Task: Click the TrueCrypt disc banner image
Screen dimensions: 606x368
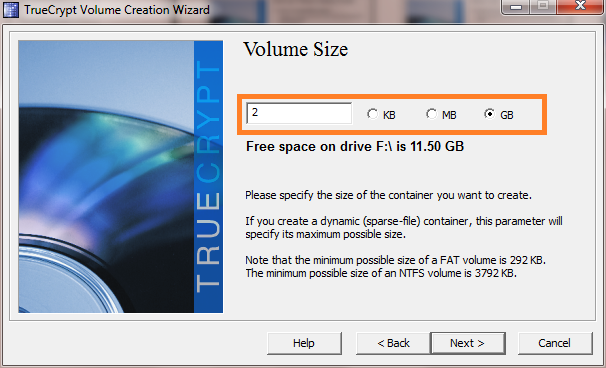Action: click(x=106, y=177)
